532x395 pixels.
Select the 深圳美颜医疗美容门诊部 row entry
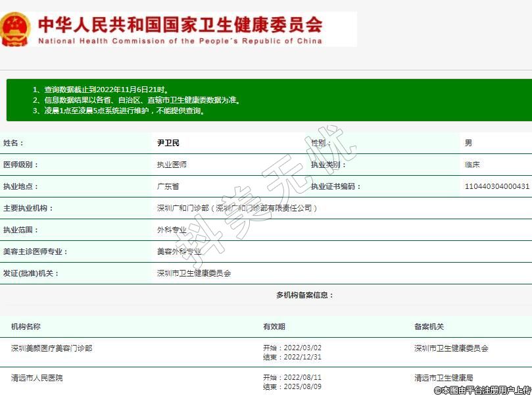[x=51, y=348]
